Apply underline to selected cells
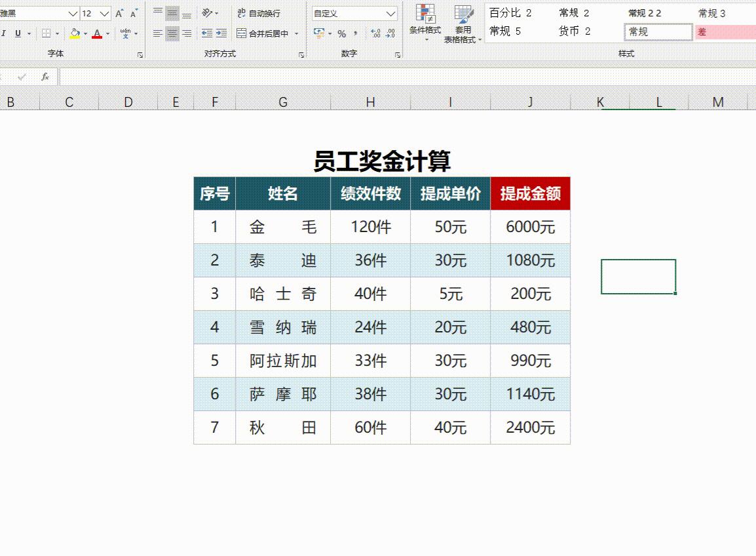This screenshot has height=556, width=756. (18, 33)
